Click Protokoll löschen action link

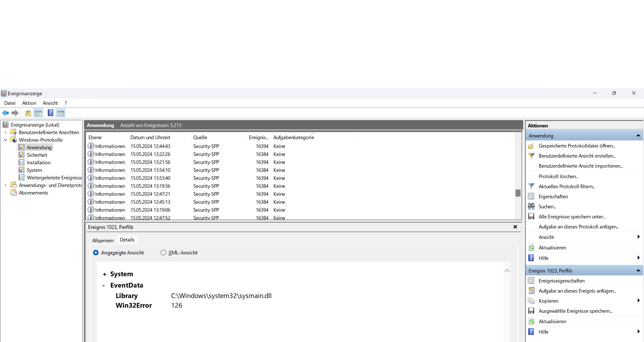(x=558, y=176)
